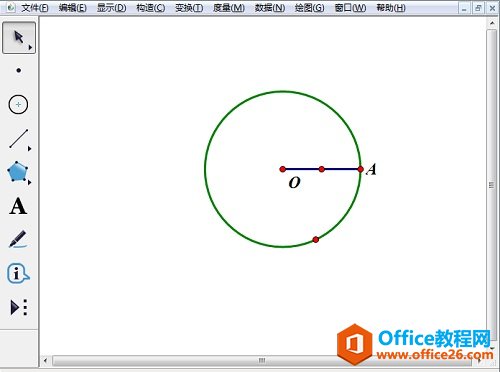Click the label O text
The width and height of the screenshot is (500, 372).
click(x=294, y=183)
